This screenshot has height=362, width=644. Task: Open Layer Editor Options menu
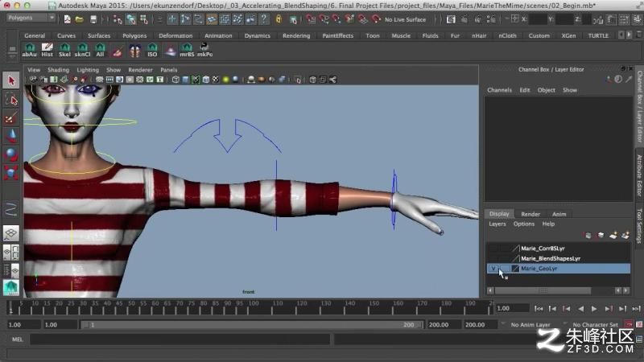tap(524, 224)
